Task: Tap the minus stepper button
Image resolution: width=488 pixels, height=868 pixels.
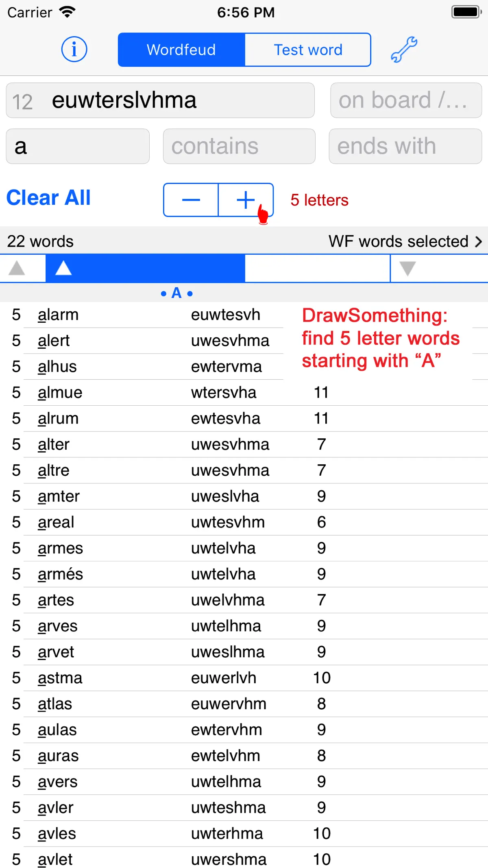Action: [191, 200]
